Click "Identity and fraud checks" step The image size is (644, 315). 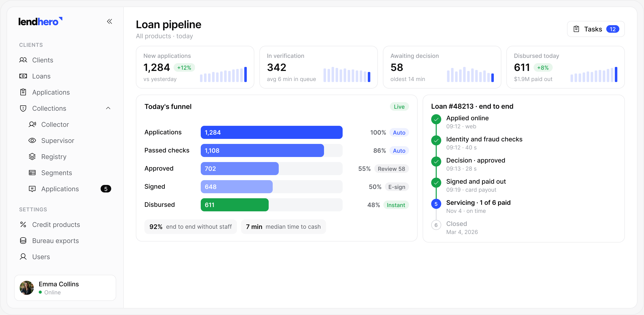click(484, 139)
